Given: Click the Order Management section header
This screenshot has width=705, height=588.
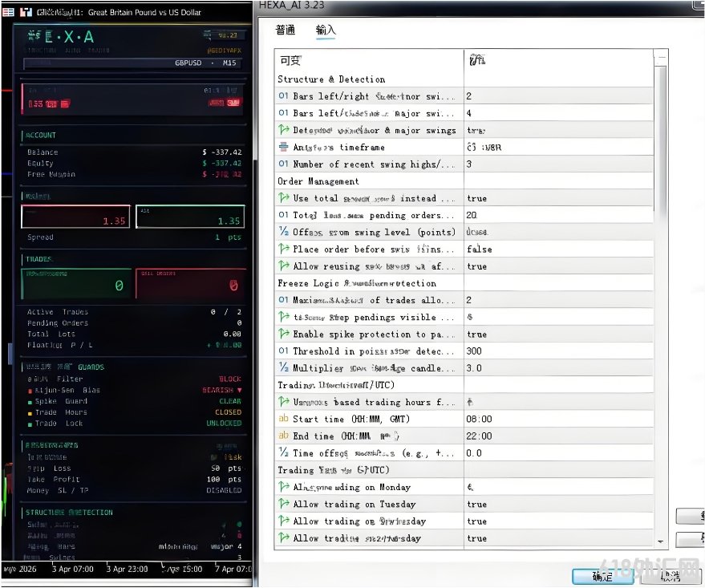Looking at the screenshot, I should [x=318, y=181].
